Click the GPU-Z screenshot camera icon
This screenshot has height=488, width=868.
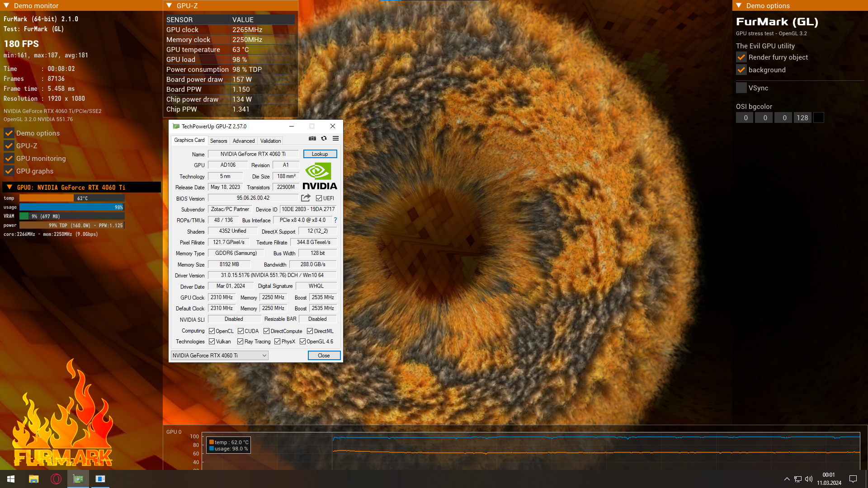[x=312, y=139]
